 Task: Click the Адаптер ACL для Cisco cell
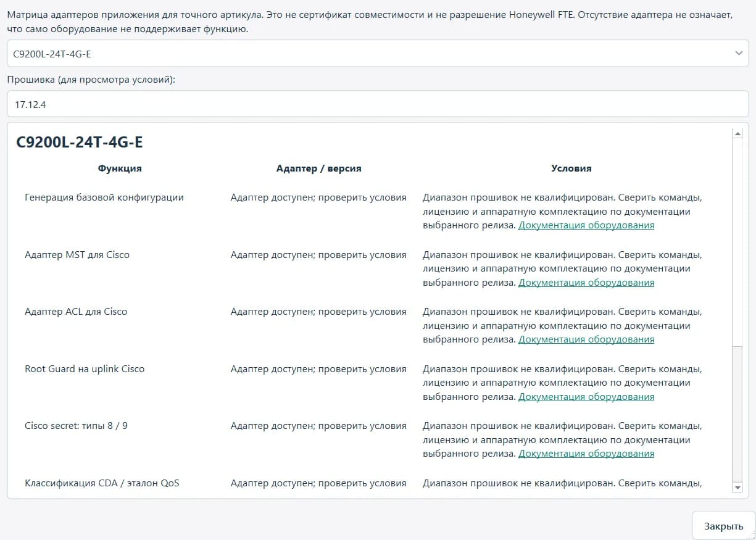[76, 312]
